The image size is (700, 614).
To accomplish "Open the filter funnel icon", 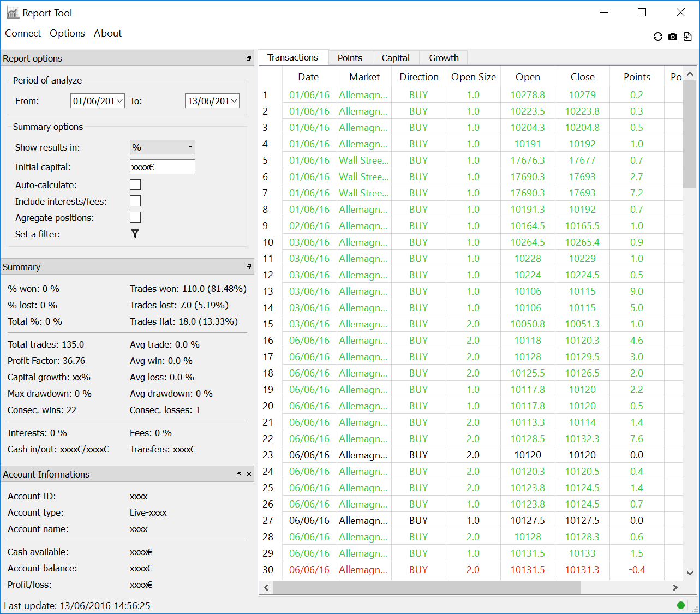I will tap(135, 234).
